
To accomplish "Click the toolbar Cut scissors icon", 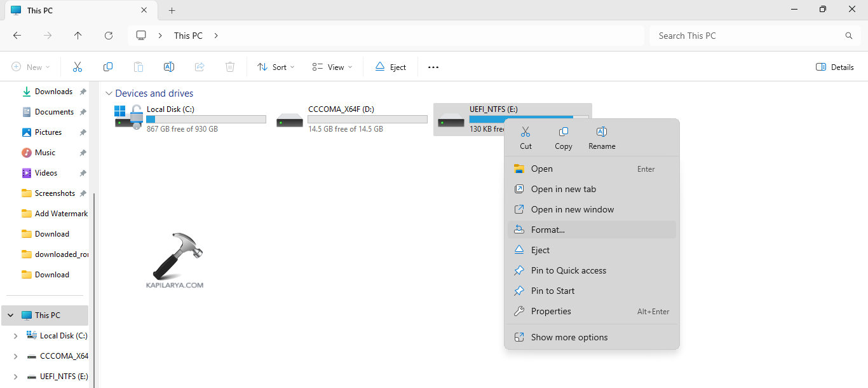I will (78, 67).
